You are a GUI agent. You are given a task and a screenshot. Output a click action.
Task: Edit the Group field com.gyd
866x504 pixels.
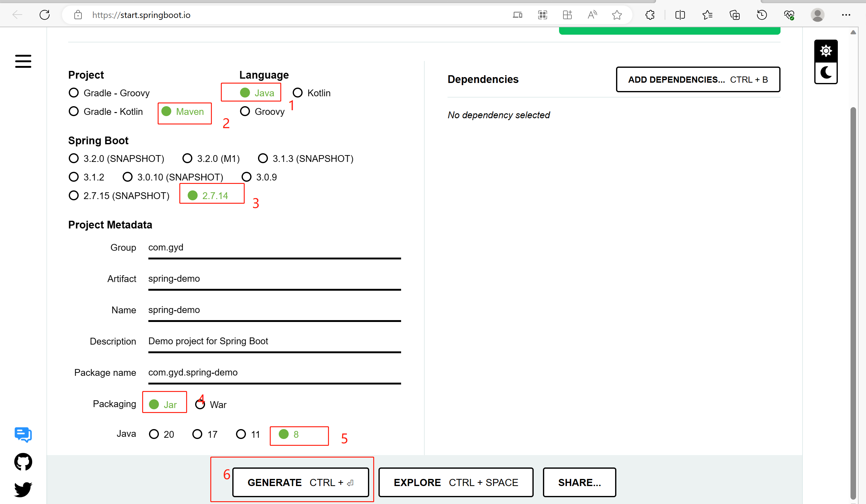pyautogui.click(x=275, y=248)
